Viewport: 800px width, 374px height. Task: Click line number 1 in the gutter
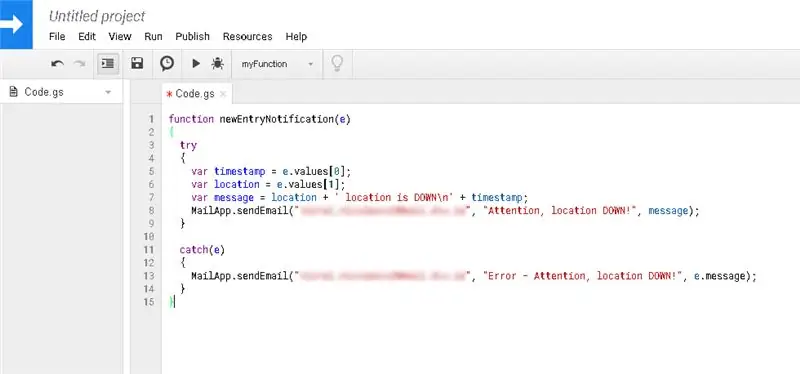[x=151, y=119]
